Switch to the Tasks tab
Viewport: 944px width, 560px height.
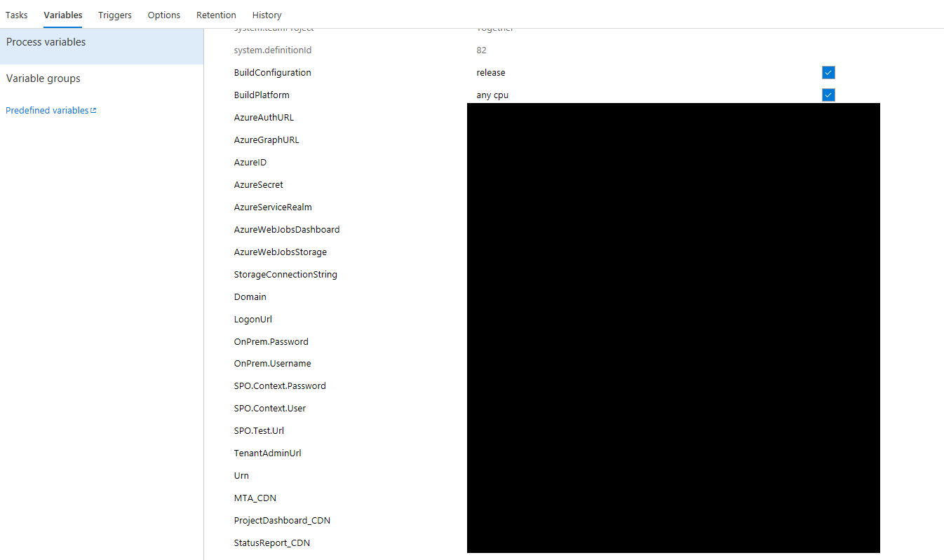coord(16,15)
